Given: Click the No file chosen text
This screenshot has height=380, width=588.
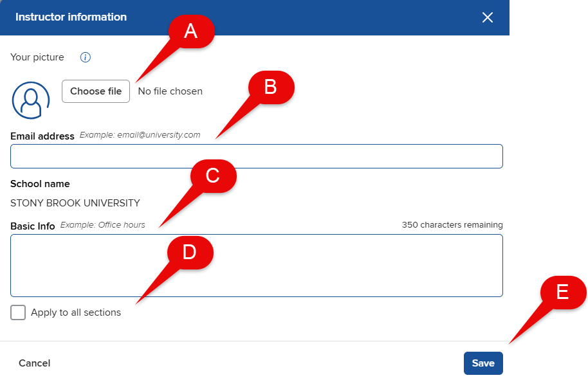Looking at the screenshot, I should (x=170, y=91).
